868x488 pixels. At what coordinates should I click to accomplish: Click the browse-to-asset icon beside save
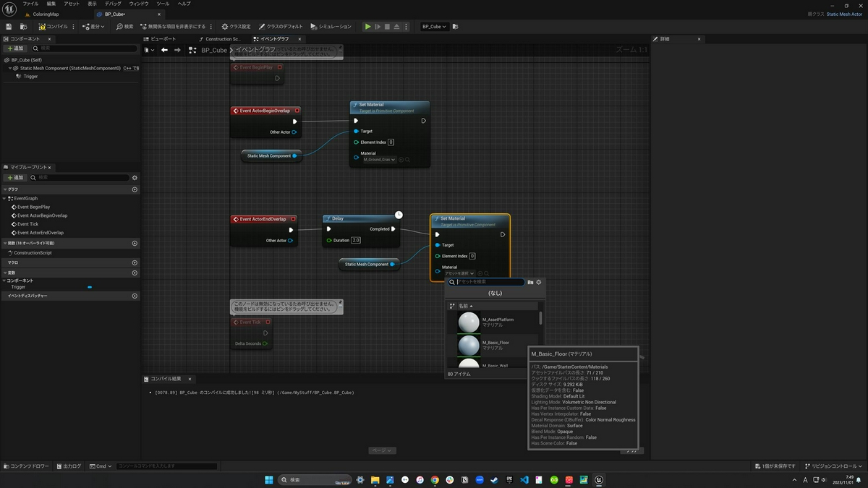pyautogui.click(x=24, y=27)
